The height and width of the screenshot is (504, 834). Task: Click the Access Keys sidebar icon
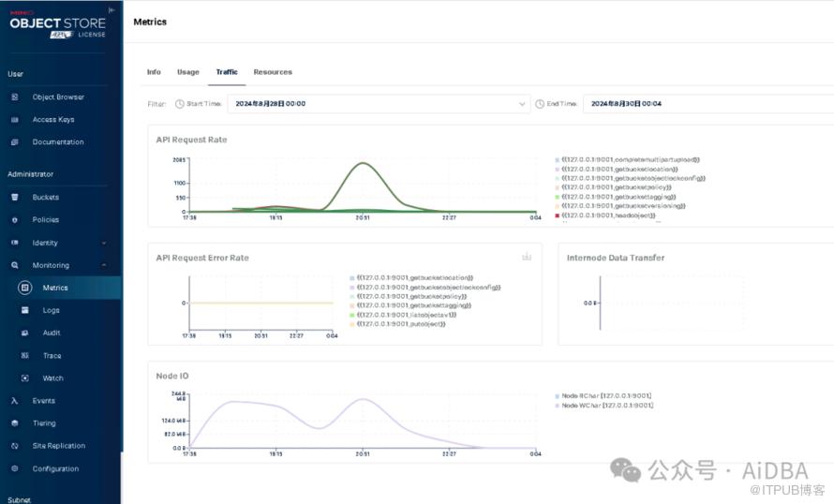[x=14, y=120]
